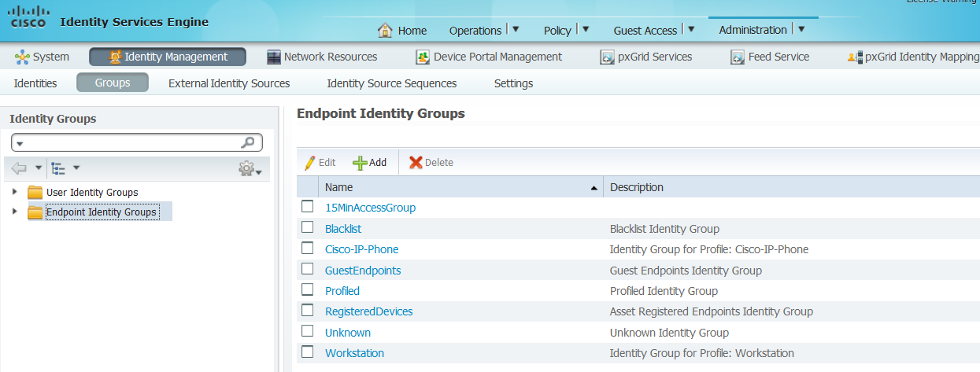Image resolution: width=980 pixels, height=372 pixels.
Task: Tick the RegisteredDevices checkbox
Action: pos(308,310)
